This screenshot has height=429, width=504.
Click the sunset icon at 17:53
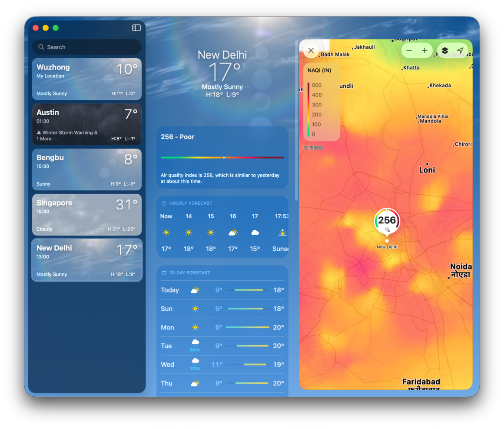tap(282, 233)
